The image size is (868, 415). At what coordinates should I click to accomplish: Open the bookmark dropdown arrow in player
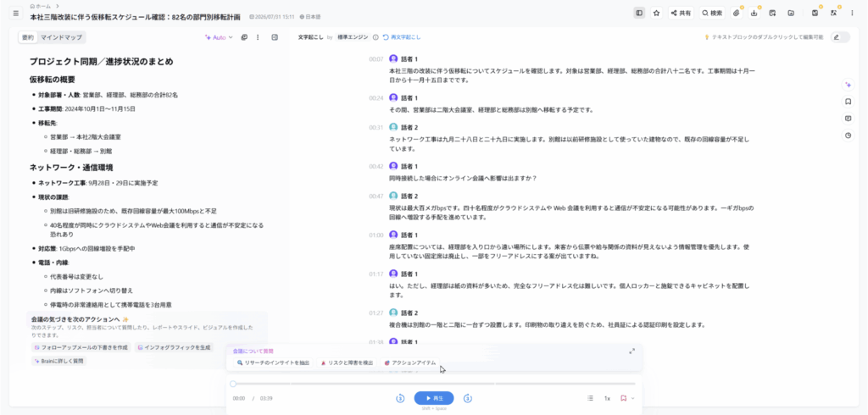pos(632,398)
